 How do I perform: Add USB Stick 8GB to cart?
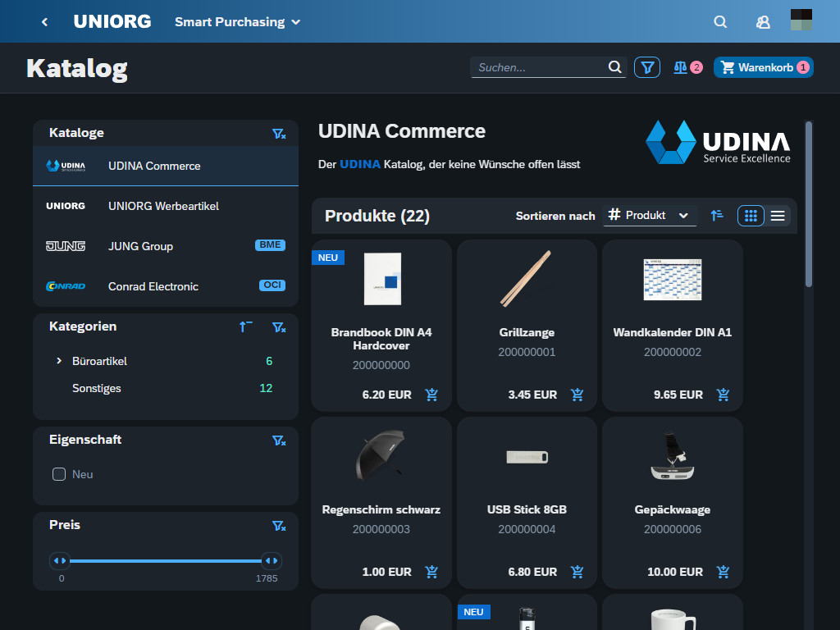point(577,572)
